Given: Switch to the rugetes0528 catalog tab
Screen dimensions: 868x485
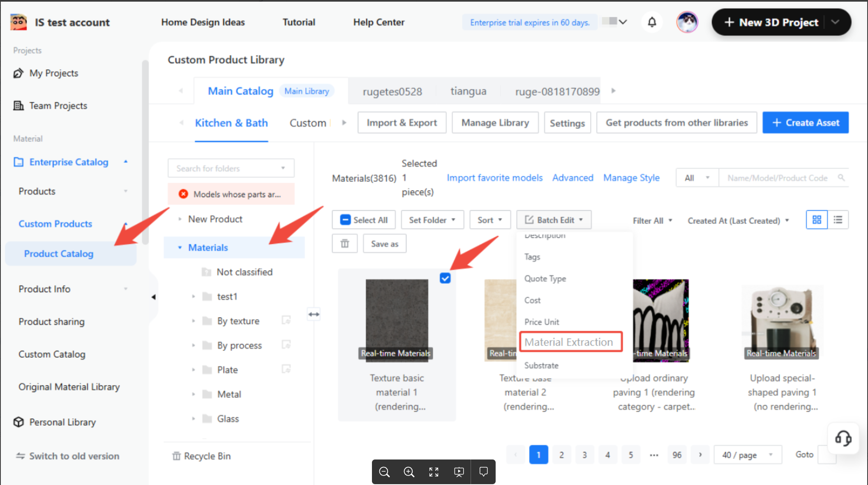Looking at the screenshot, I should [x=392, y=91].
